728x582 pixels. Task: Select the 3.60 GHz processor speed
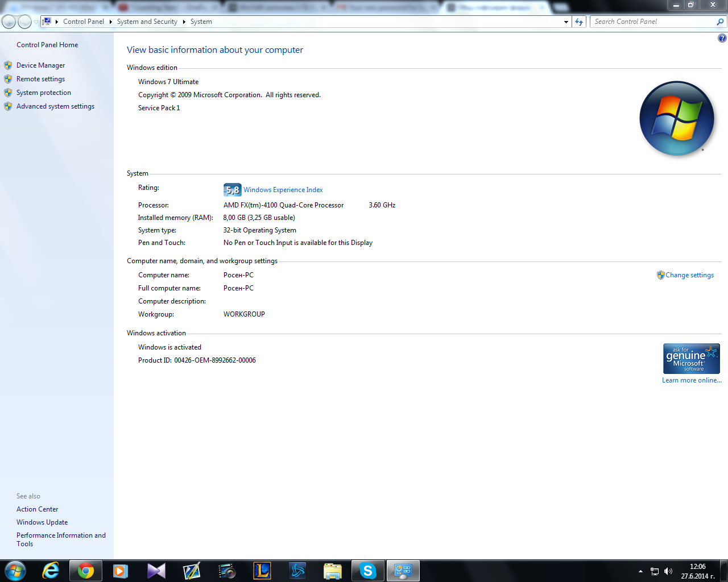(382, 205)
